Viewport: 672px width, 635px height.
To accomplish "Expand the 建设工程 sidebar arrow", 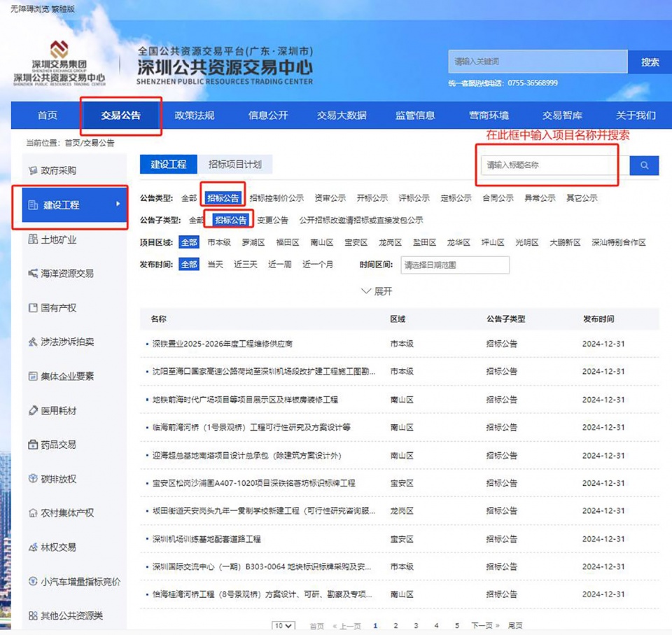I will (x=118, y=204).
